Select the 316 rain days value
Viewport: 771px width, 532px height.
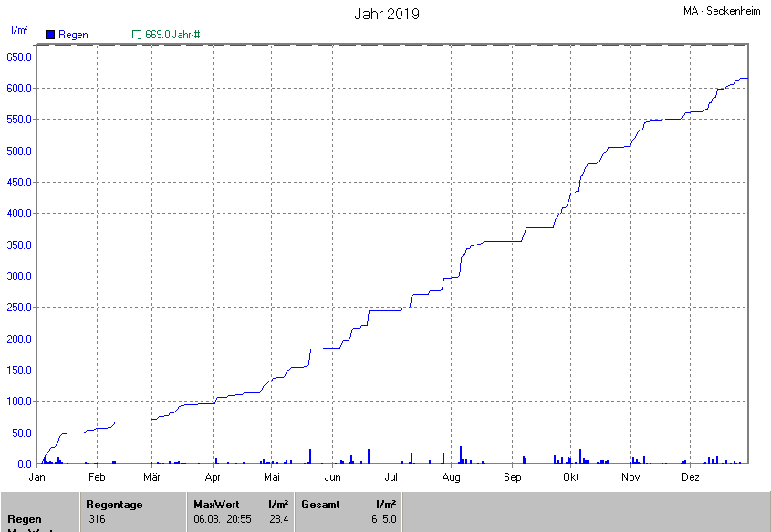click(97, 519)
